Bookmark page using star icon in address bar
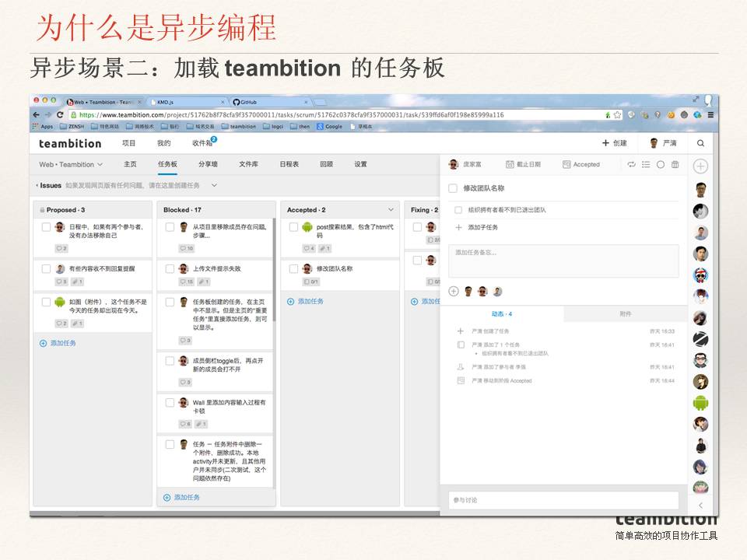747x560 pixels. [x=617, y=115]
